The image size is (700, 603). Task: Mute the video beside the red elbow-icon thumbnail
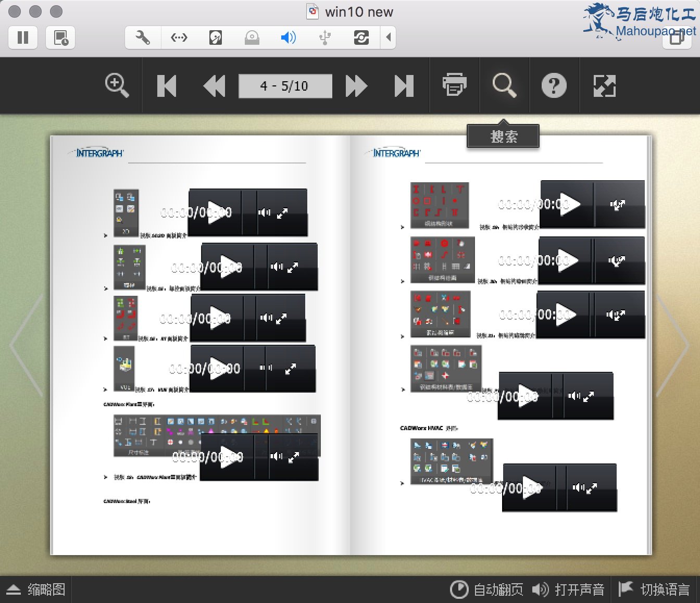point(267,318)
